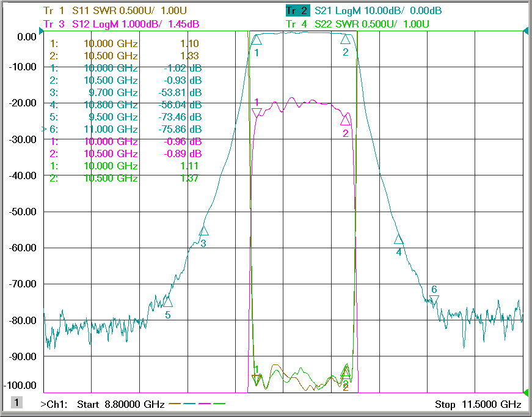The width and height of the screenshot is (532, 417).
Task: Click Stop 11.5000 GHz frequency field
Action: click(x=478, y=404)
